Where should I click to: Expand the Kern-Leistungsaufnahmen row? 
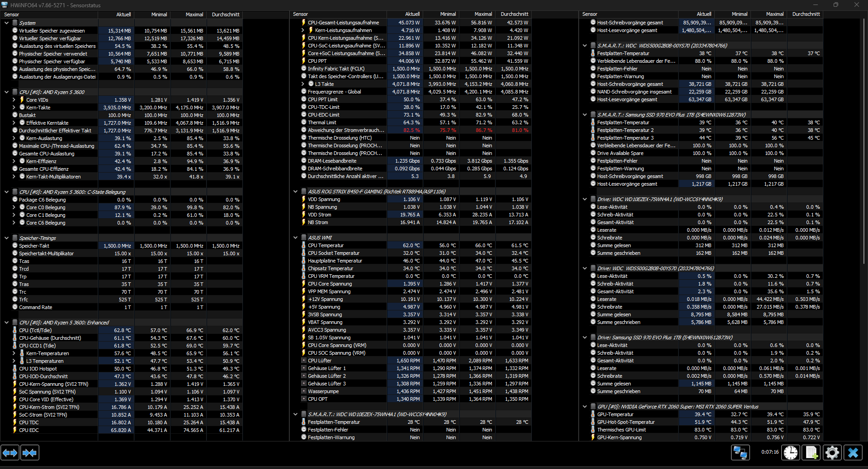pyautogui.click(x=302, y=30)
